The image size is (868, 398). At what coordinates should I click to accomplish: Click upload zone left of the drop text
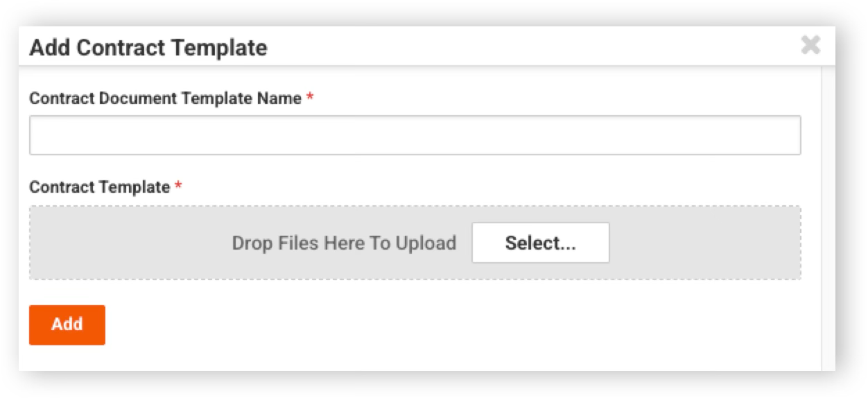(130, 243)
